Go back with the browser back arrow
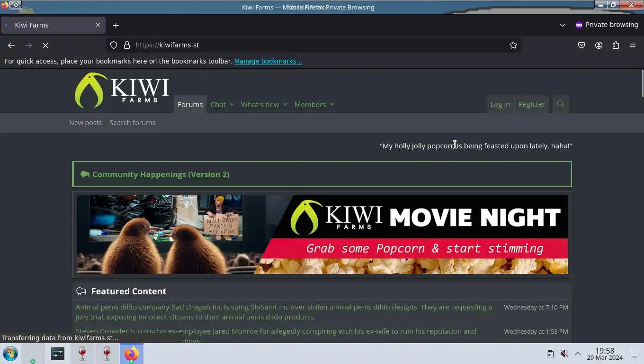 [11, 45]
